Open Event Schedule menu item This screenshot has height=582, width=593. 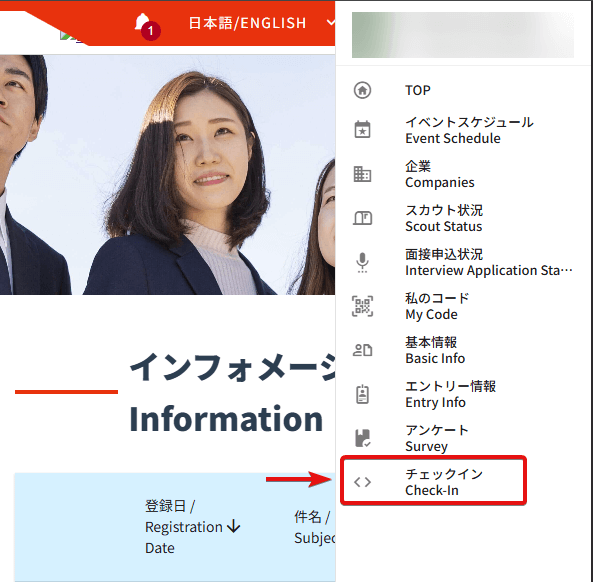click(x=469, y=130)
